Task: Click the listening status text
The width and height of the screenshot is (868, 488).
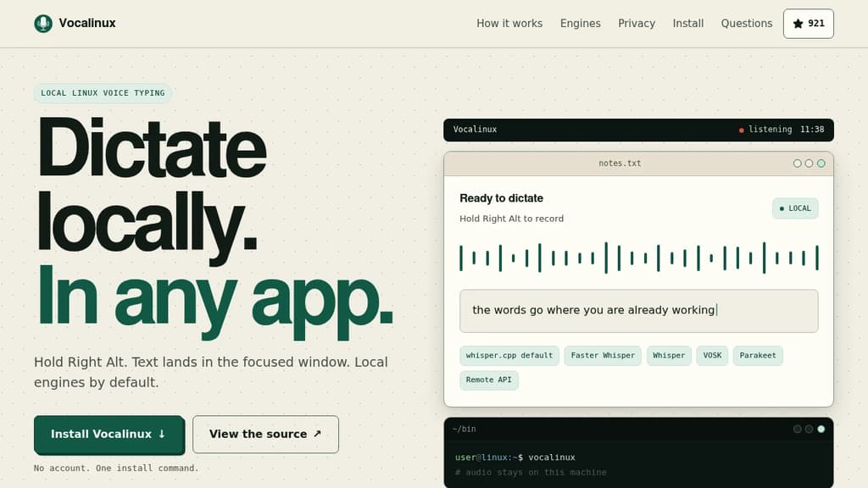Action: pyautogui.click(x=770, y=130)
